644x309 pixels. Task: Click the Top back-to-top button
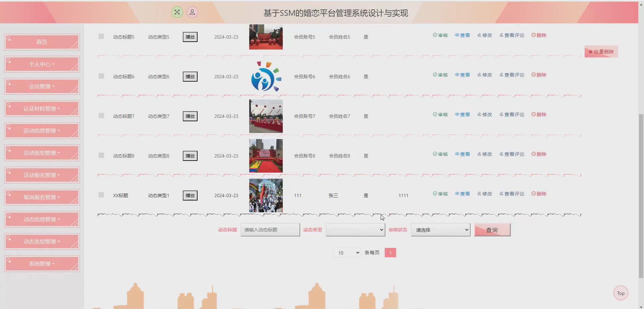point(621,293)
